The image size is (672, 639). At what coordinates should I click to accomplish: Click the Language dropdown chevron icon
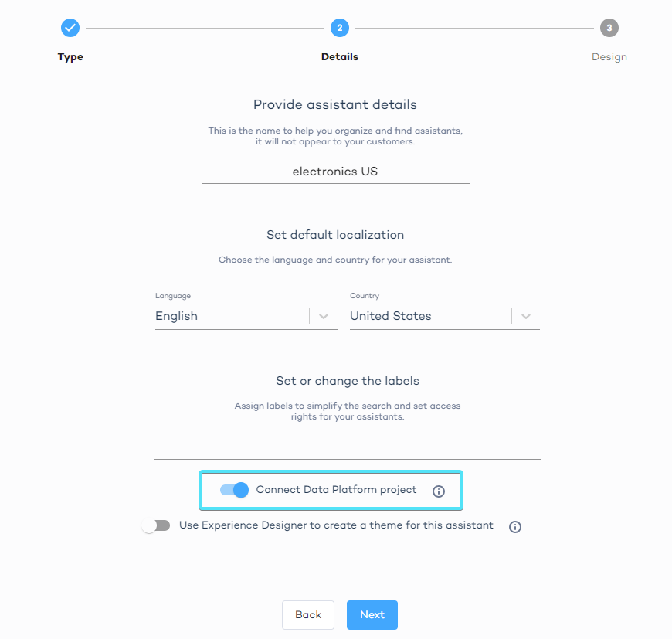click(x=323, y=316)
